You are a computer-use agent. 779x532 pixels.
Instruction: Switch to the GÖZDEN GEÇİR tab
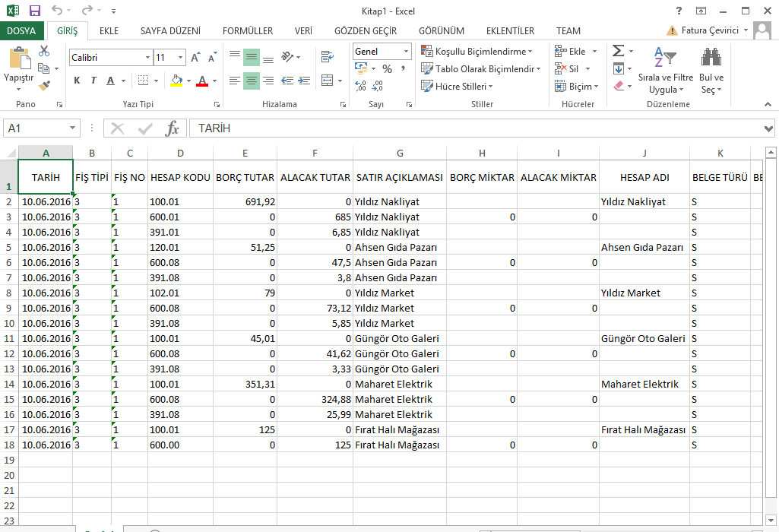pyautogui.click(x=366, y=31)
